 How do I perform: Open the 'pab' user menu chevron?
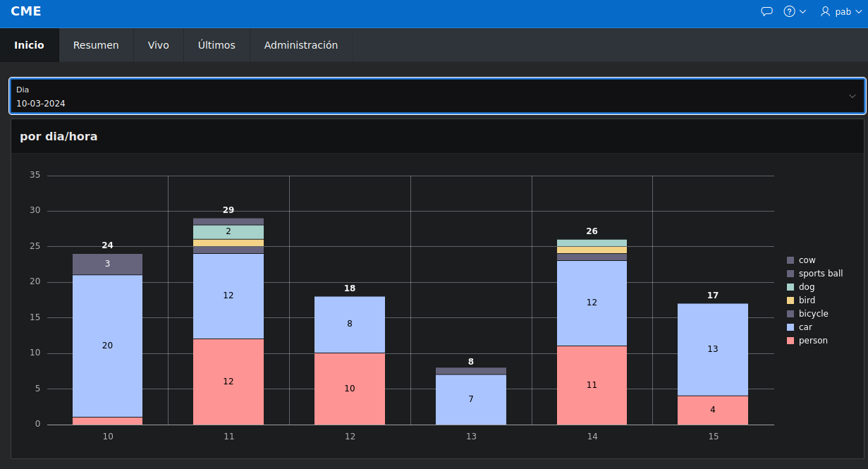point(860,11)
